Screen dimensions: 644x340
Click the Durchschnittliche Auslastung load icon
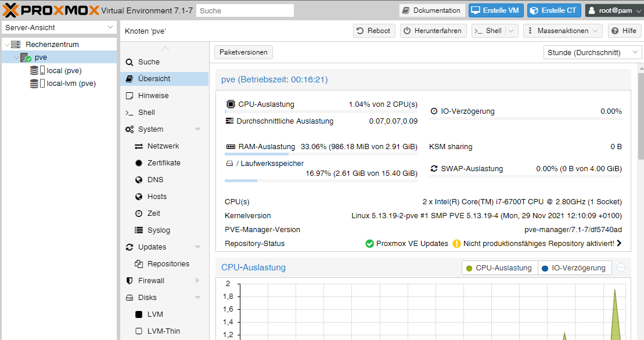(x=229, y=121)
